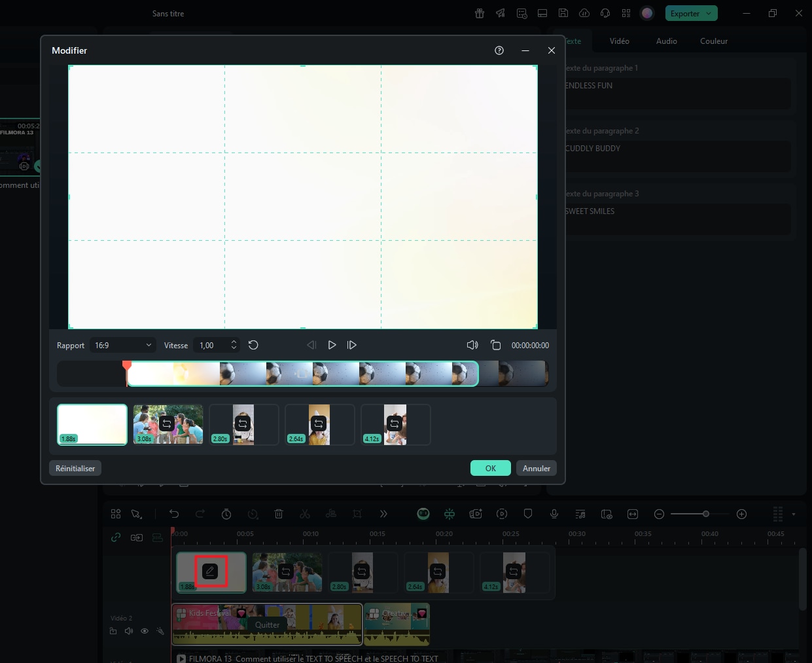812x663 pixels.
Task: Select the scissors split tool
Action: [x=305, y=514]
